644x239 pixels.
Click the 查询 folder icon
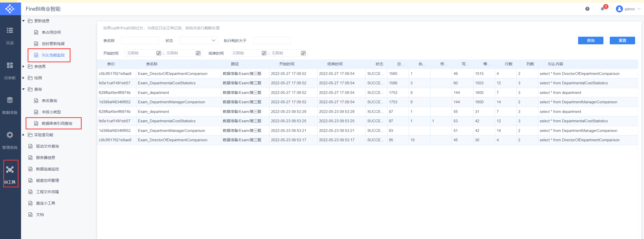tap(30, 89)
